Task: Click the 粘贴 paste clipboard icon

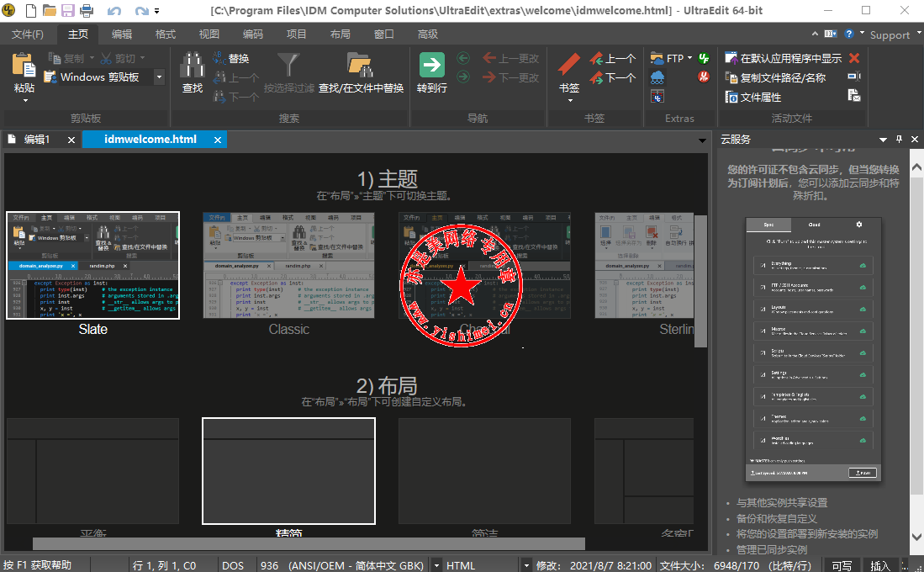Action: click(x=24, y=66)
